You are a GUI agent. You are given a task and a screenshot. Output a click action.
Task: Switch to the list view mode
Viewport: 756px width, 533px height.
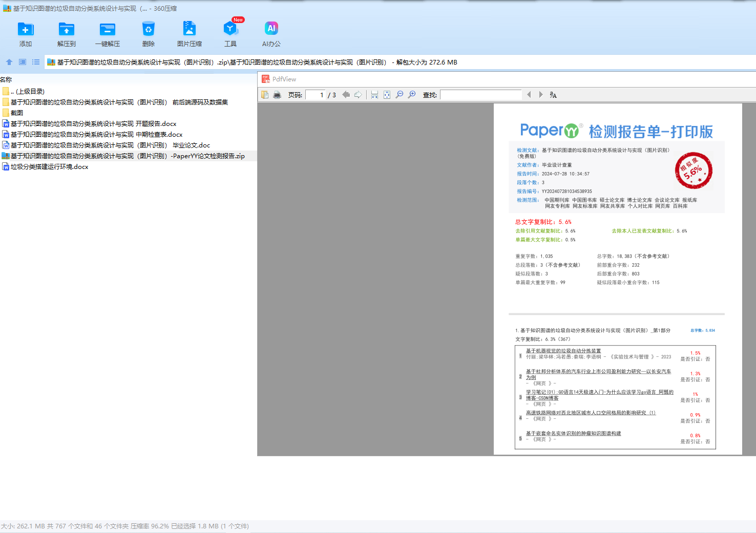pyautogui.click(x=36, y=62)
